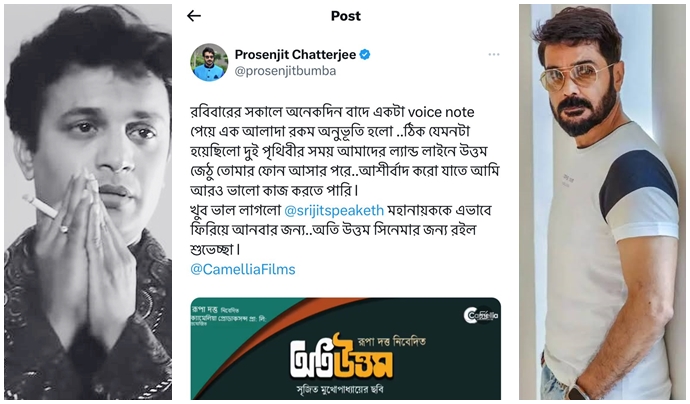The width and height of the screenshot is (690, 404).
Task: Click the black-and-white photo with cigarette
Action: 88,202
